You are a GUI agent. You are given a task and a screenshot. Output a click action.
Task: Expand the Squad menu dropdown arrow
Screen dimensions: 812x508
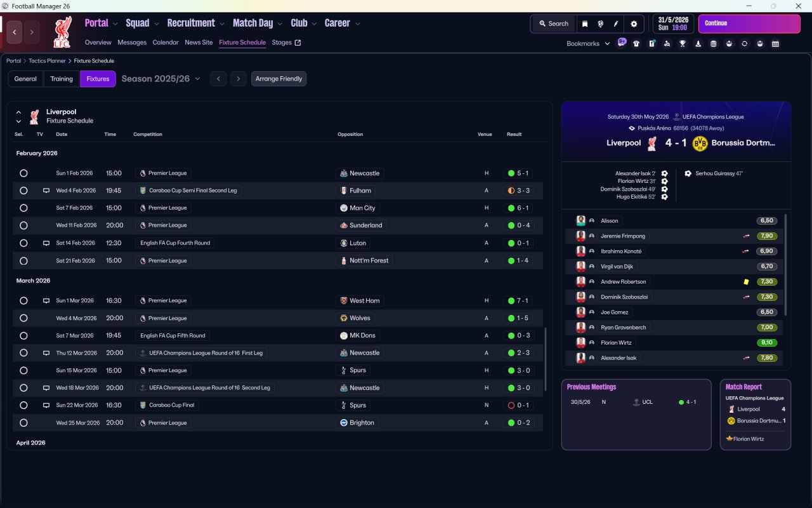(157, 24)
